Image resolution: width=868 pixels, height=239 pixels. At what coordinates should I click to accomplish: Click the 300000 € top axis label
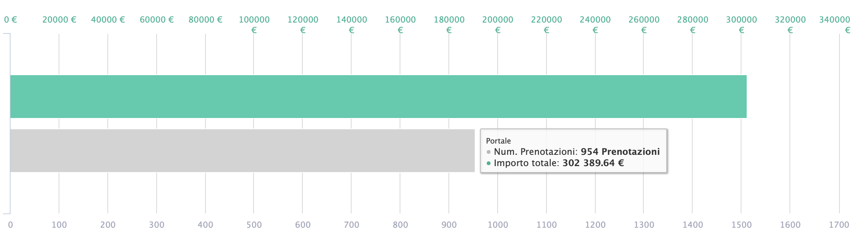741,24
